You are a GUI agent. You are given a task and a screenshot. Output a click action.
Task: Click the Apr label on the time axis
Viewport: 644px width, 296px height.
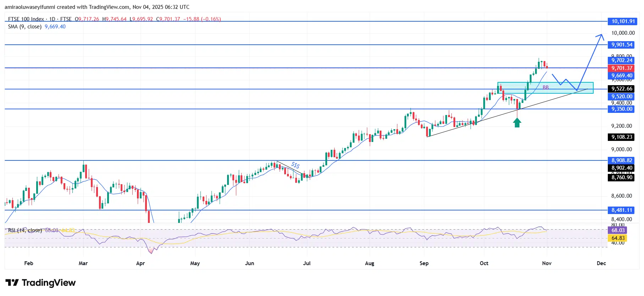(x=141, y=263)
